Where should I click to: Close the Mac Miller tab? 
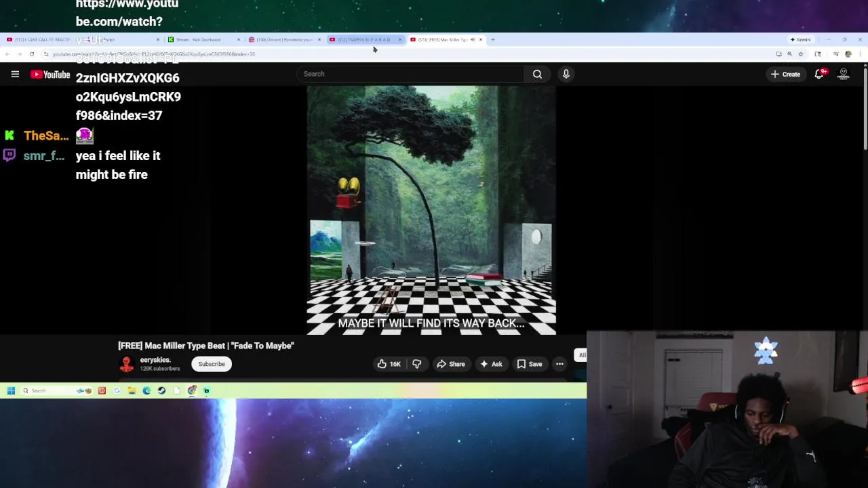481,39
